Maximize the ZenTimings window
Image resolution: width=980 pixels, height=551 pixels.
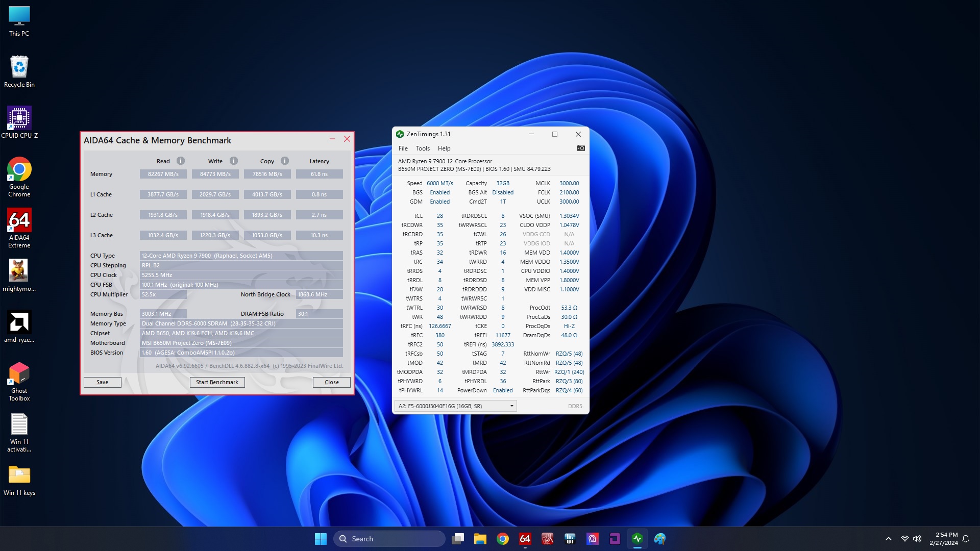coord(555,134)
